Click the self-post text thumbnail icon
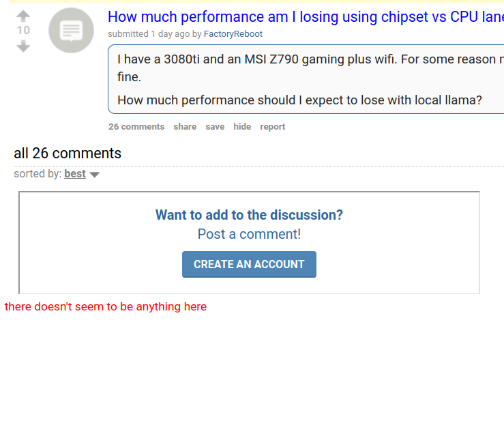 point(71,30)
